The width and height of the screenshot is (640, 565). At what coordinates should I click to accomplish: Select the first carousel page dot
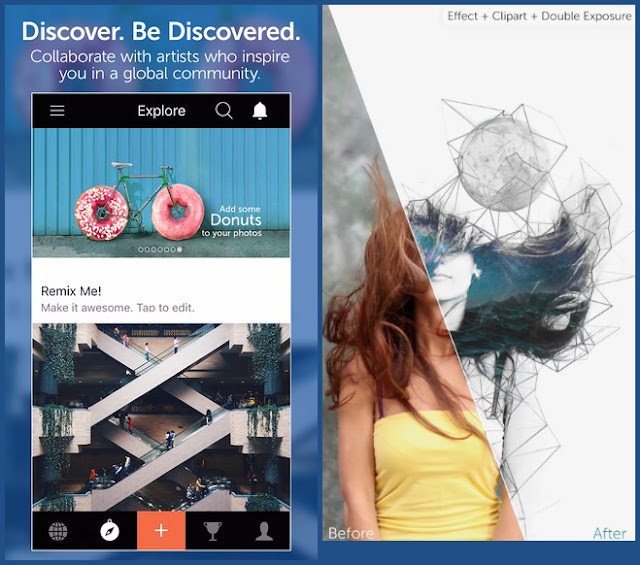pos(141,249)
